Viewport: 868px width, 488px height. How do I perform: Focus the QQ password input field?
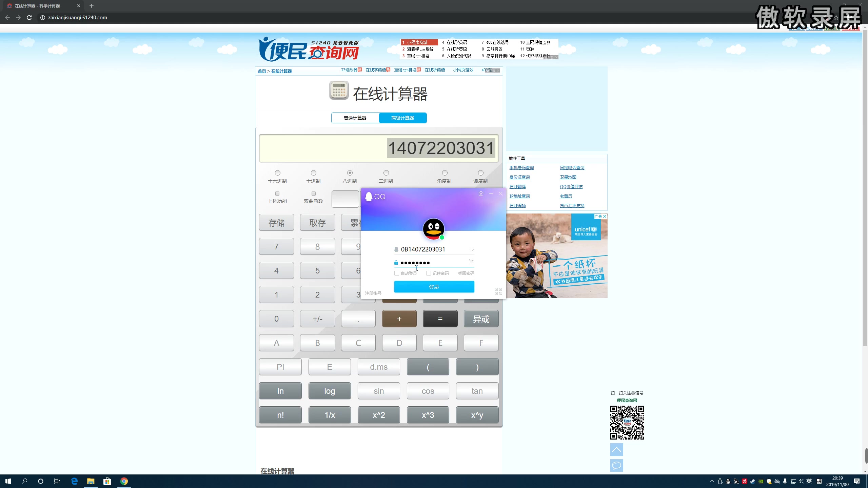pos(434,263)
